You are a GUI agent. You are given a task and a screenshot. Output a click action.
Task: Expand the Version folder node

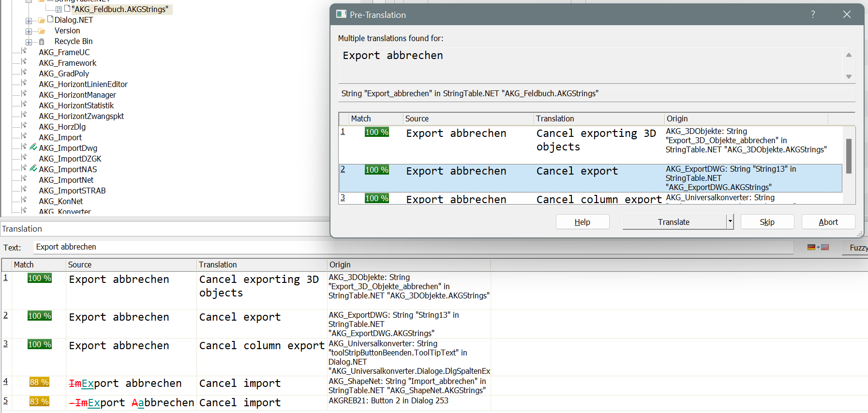pos(29,31)
